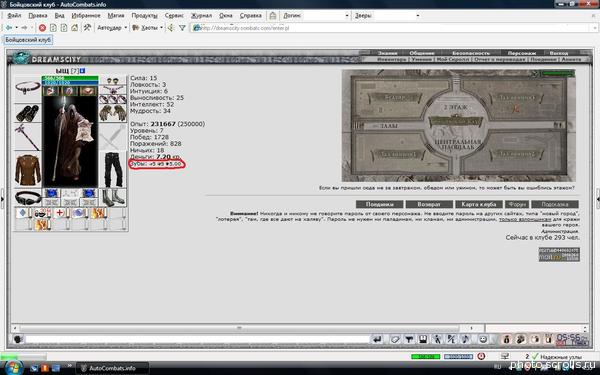Click the red power icon in status bar
The width and height of the screenshot is (600, 375).
481,356
